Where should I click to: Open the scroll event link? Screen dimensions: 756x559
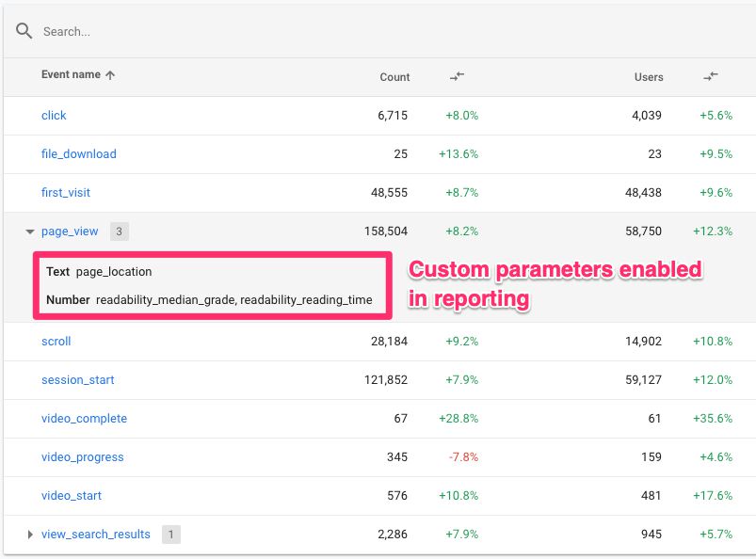[56, 342]
